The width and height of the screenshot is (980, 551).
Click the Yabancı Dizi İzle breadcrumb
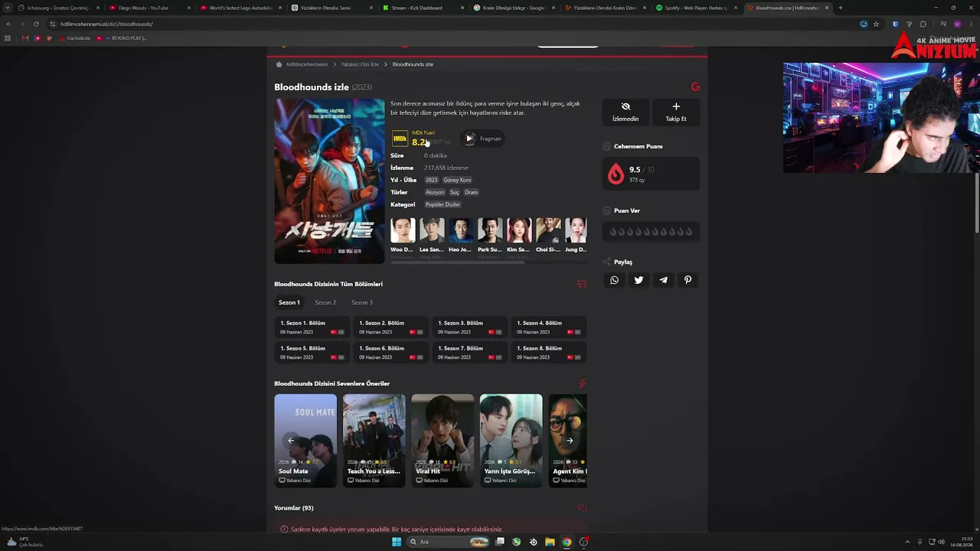360,64
